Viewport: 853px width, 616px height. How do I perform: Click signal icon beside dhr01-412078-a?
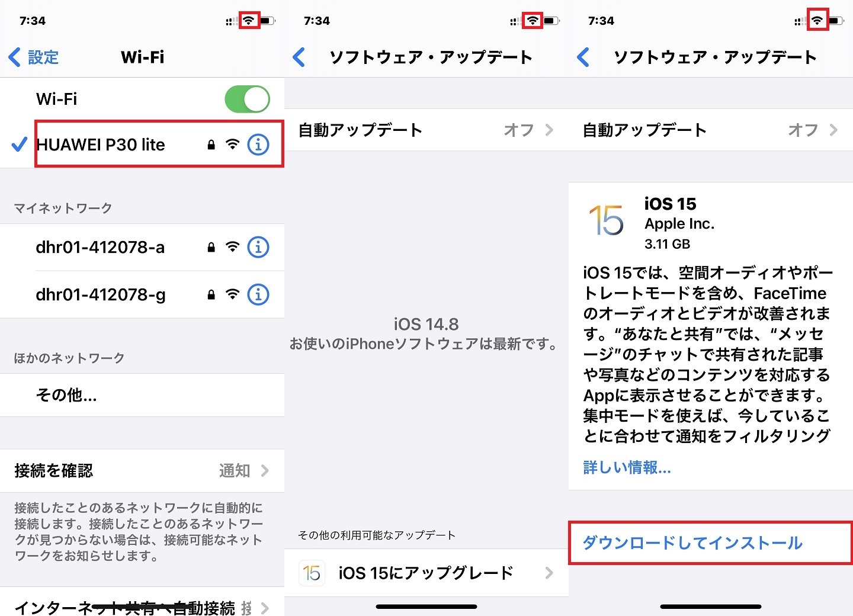pyautogui.click(x=233, y=247)
